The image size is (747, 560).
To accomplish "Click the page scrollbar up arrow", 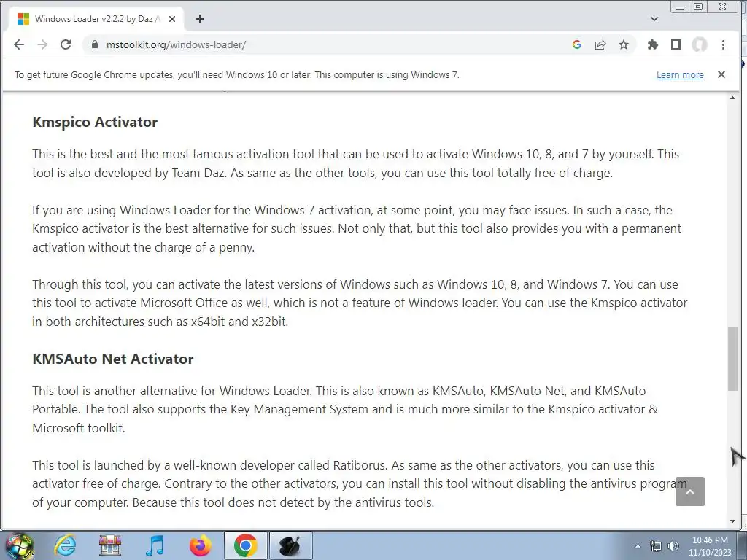I will (732, 98).
